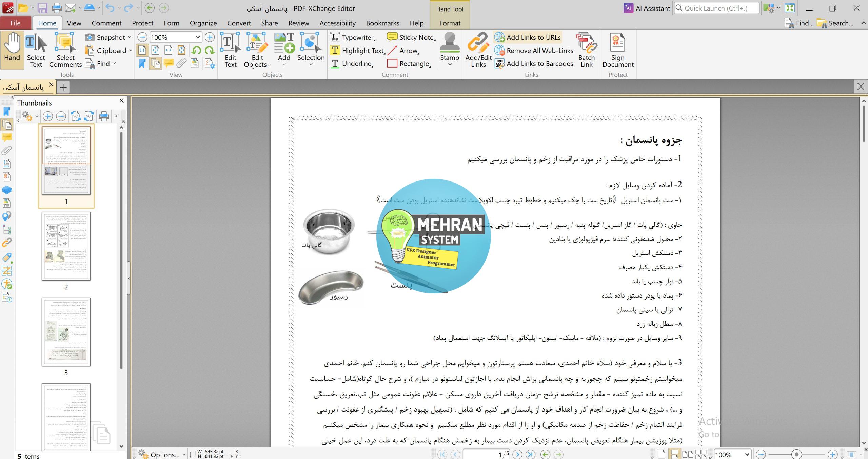Toggle Actual Size view mode
Viewport: 868px width, 459px height.
pyautogui.click(x=142, y=51)
